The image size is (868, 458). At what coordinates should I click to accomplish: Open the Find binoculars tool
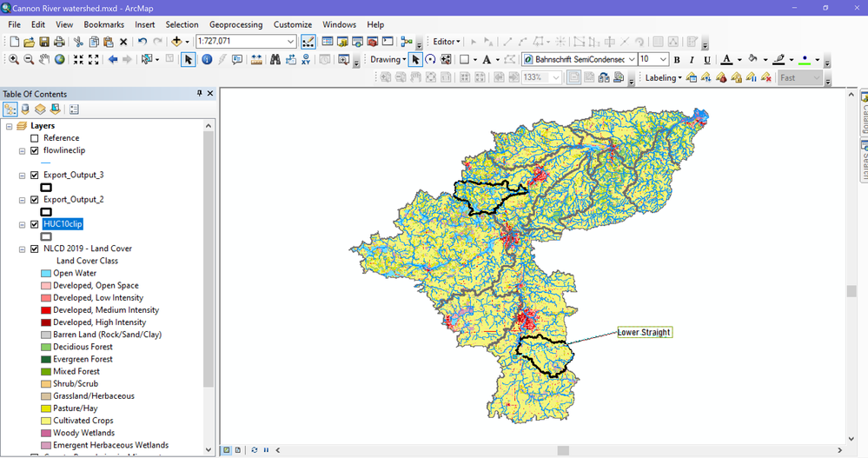[x=275, y=60]
